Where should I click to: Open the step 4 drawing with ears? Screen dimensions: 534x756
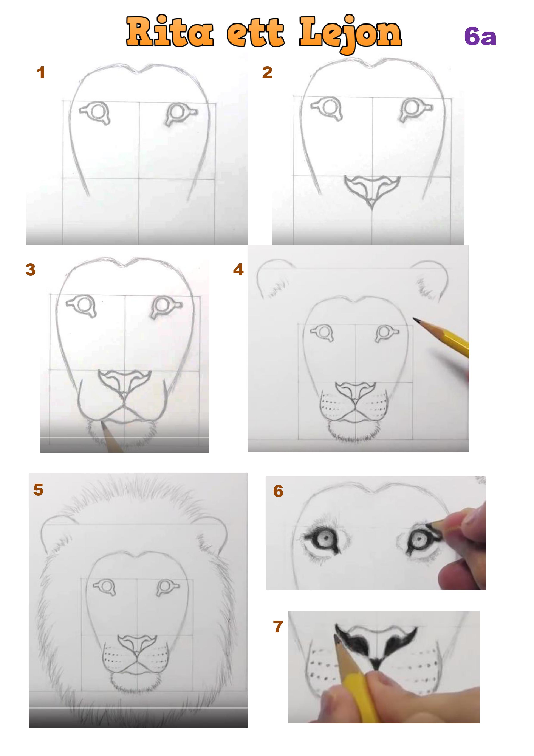(358, 348)
